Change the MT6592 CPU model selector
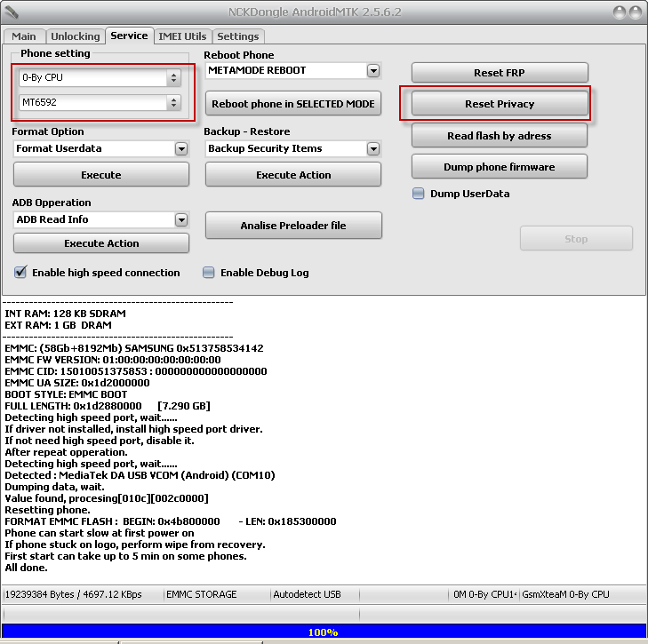Viewport: 648px width, 644px height. click(100, 102)
